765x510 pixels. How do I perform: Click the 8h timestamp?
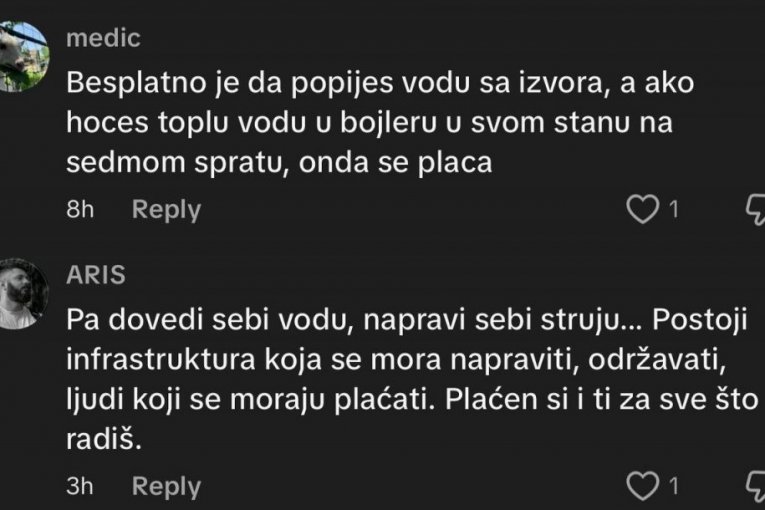pyautogui.click(x=80, y=210)
